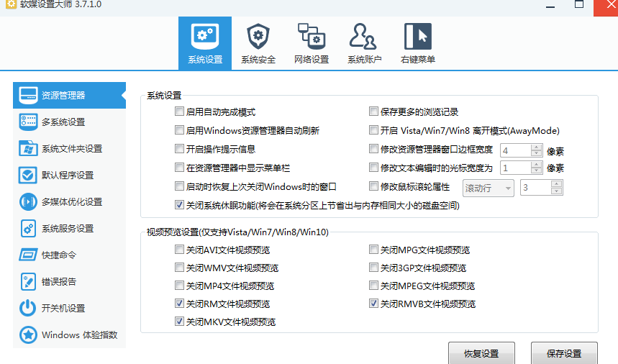Screen dimensions: 618x364
Task: Select the 默认程序设置 sidebar icon
Action: click(x=28, y=175)
